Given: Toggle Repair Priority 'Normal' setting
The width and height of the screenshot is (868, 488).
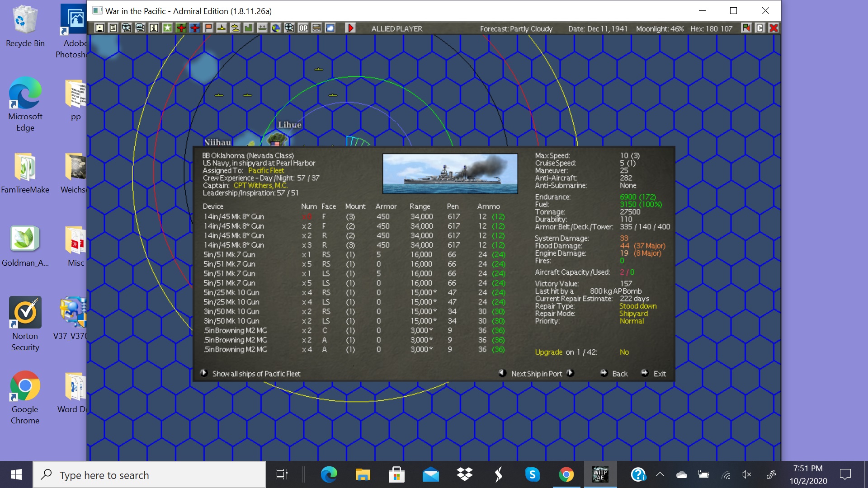Looking at the screenshot, I should point(632,321).
